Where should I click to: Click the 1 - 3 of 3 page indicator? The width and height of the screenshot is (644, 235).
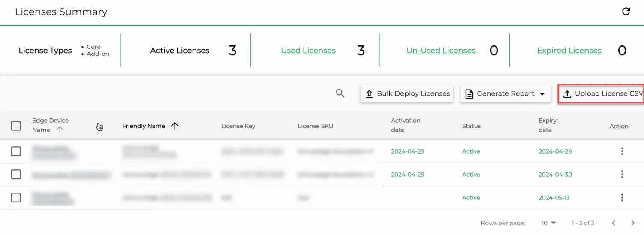point(583,223)
